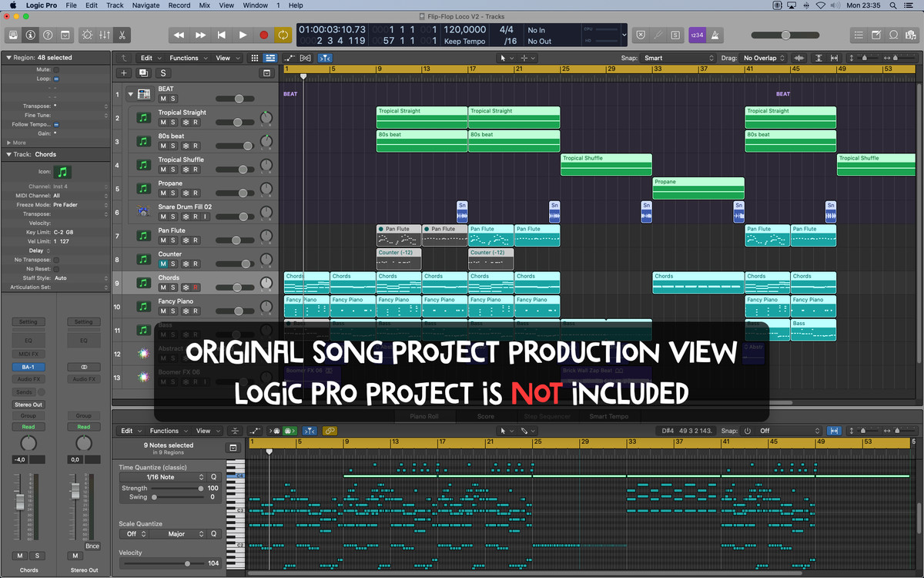
Task: Open the Logic Pro application menu
Action: [x=40, y=5]
